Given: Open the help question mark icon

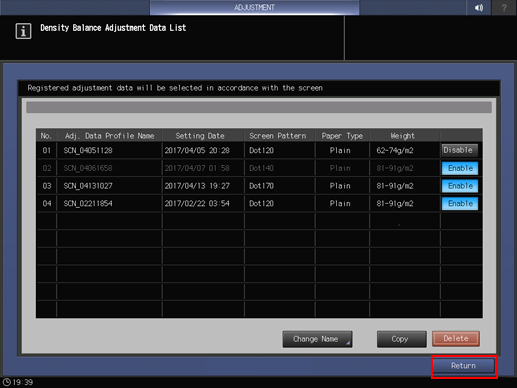Looking at the screenshot, I should [504, 7].
